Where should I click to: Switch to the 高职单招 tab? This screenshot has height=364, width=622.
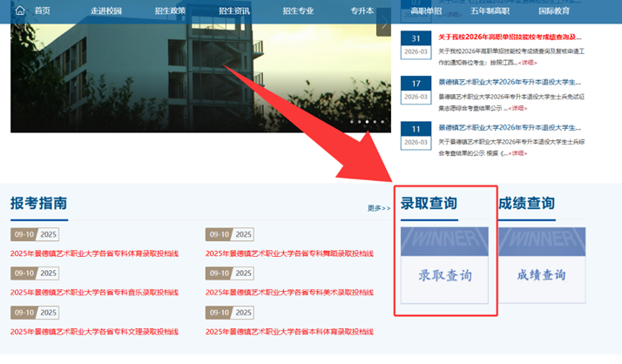click(x=427, y=10)
